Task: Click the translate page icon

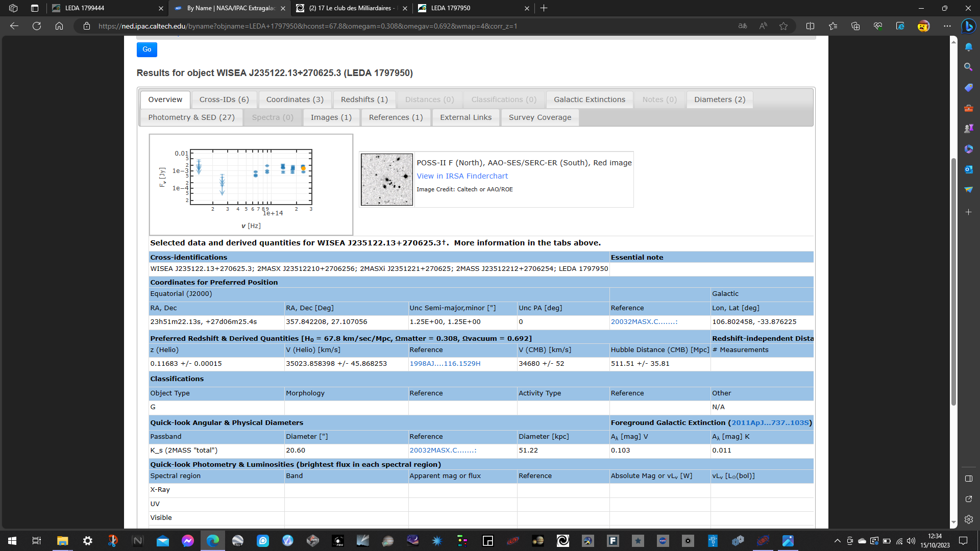Action: 743,26
